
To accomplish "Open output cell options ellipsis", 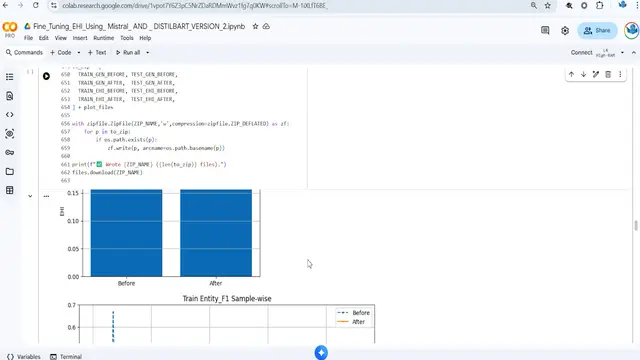I will point(46,196).
